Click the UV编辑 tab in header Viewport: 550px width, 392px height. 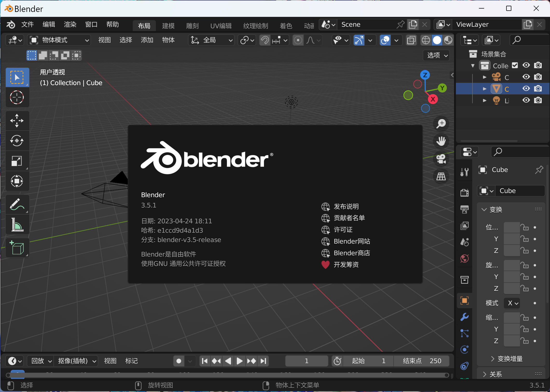[x=218, y=25]
